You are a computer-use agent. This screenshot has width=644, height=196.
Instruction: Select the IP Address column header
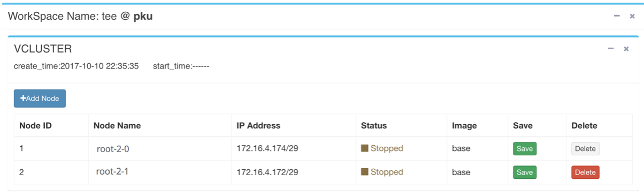coord(258,126)
